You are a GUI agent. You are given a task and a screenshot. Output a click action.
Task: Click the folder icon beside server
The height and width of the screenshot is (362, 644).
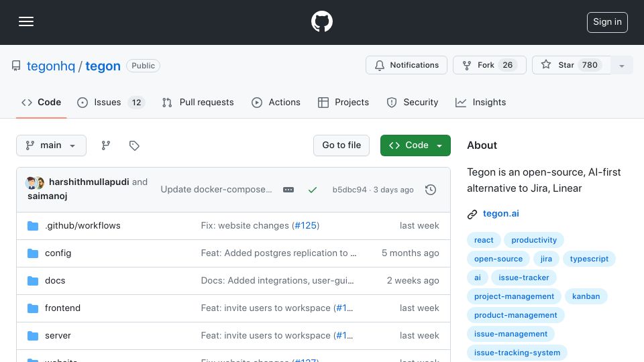pos(33,336)
